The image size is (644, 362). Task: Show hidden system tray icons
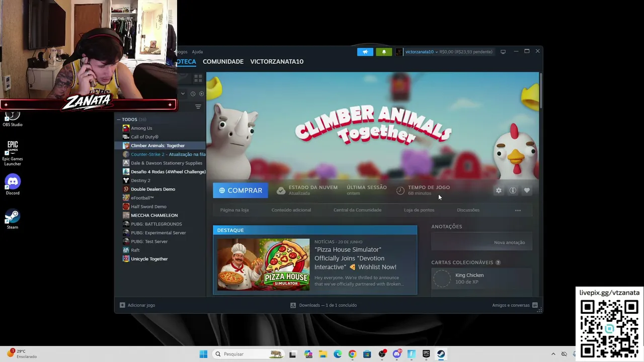(553, 354)
